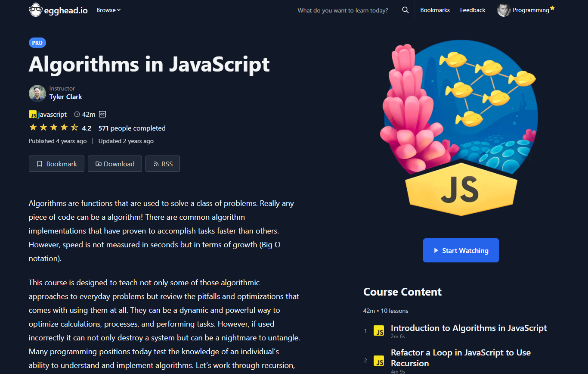Click instructor Tyler Clark's avatar photo
Screen dimensions: 588x374
point(37,93)
